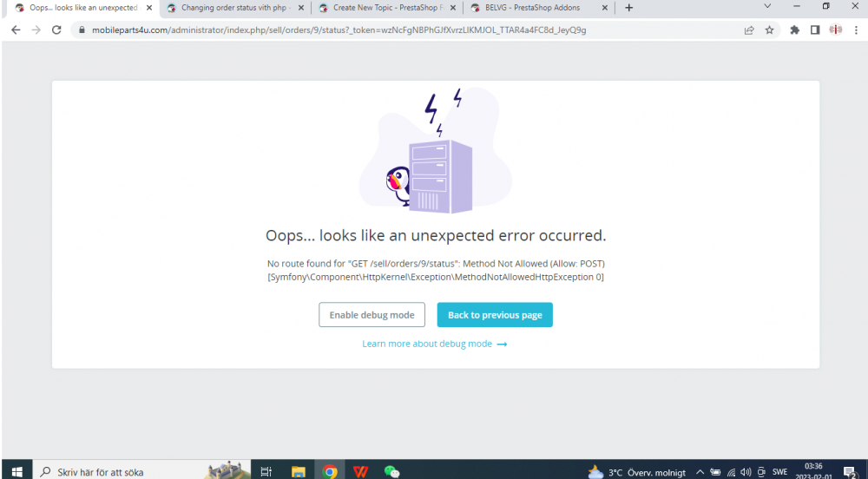Expand the tab search chevron
Viewport: 868px width, 479px height.
[x=767, y=6]
